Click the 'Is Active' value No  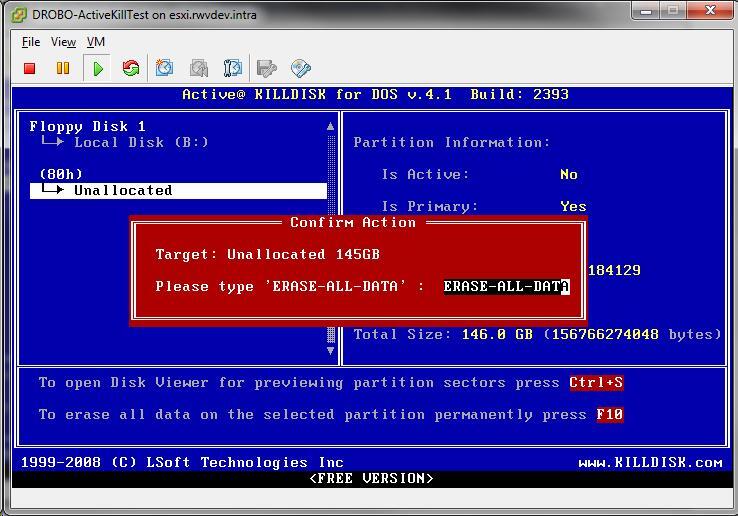(569, 174)
